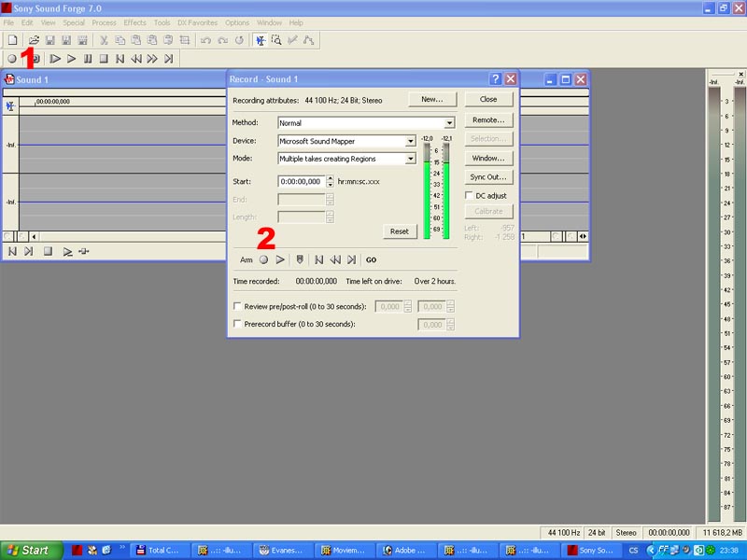Fast forward in the main transport bar

point(152,59)
